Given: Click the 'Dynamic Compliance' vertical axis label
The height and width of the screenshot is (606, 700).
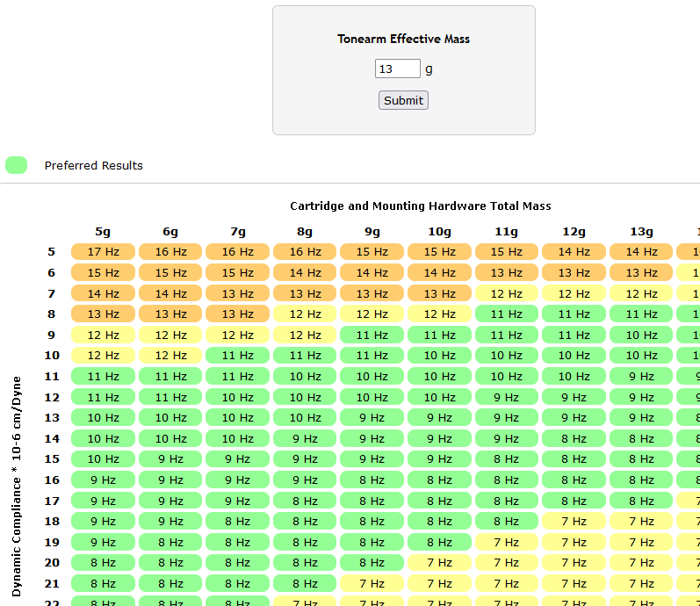Looking at the screenshot, I should pos(17,487).
